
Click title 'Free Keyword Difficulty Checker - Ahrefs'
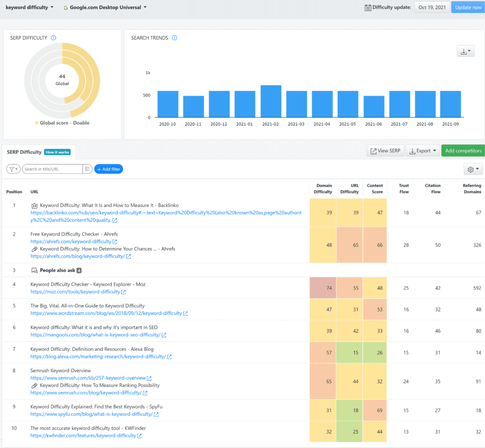74,234
